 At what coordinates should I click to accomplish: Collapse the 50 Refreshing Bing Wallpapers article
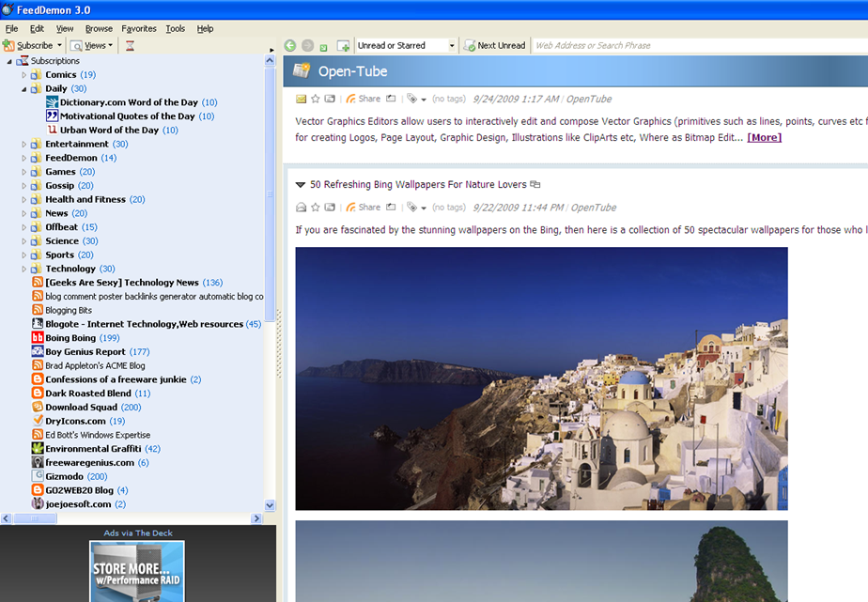coord(301,185)
